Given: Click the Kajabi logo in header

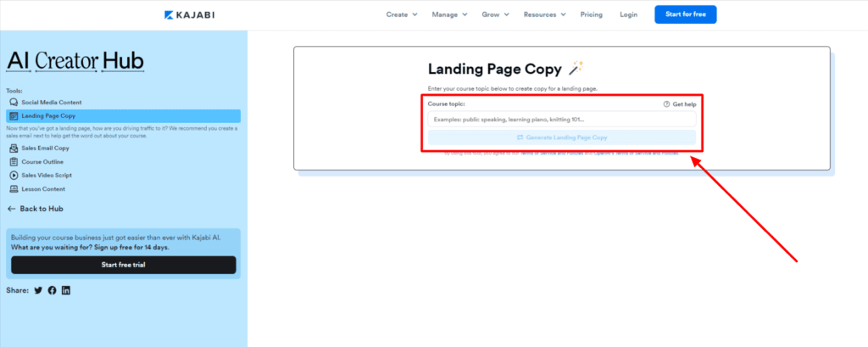Looking at the screenshot, I should (x=189, y=15).
